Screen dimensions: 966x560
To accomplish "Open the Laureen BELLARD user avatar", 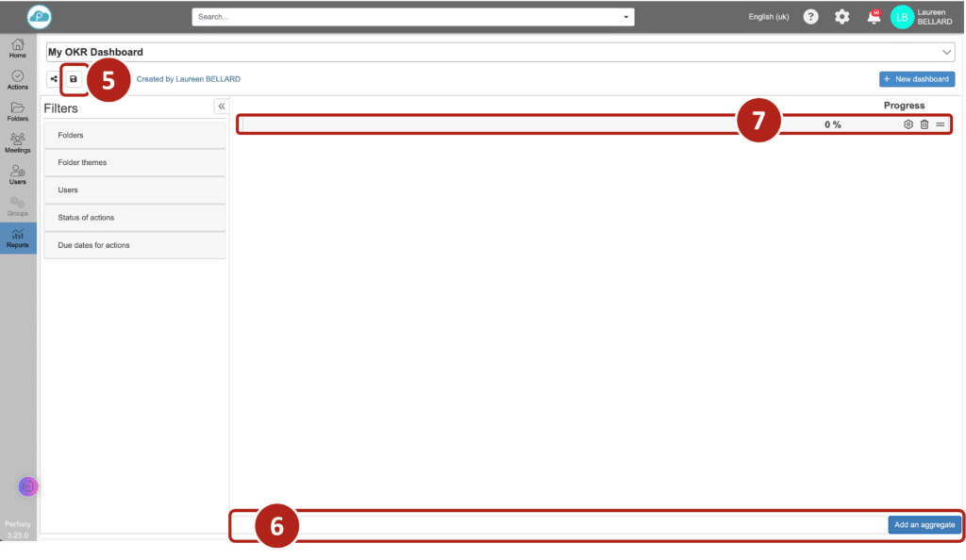I will 902,17.
